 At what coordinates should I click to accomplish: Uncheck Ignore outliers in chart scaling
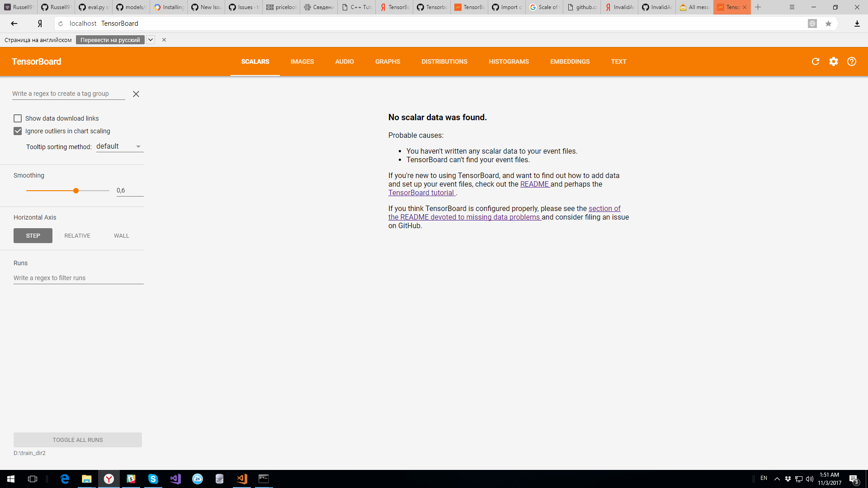18,131
